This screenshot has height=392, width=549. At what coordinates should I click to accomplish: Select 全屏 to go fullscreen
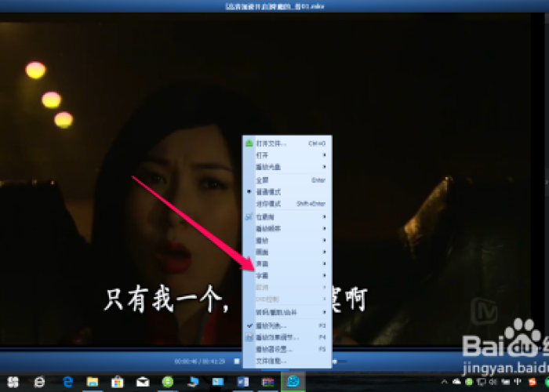click(x=287, y=180)
